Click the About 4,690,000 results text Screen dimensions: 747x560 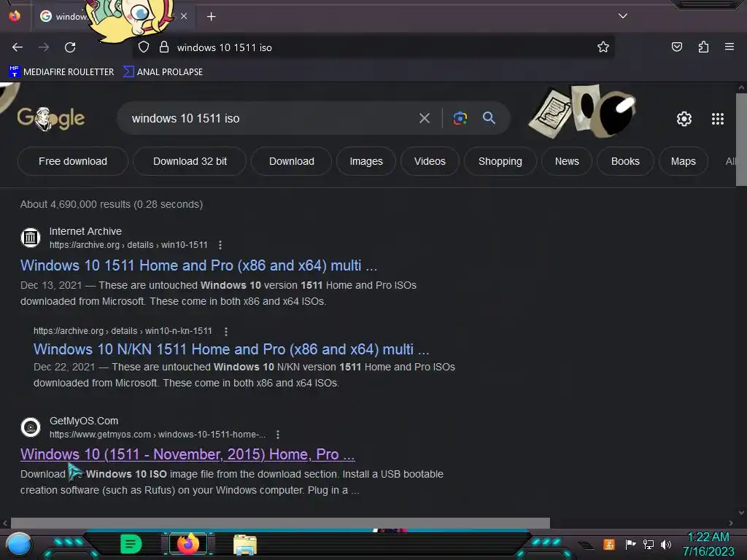pyautogui.click(x=112, y=204)
